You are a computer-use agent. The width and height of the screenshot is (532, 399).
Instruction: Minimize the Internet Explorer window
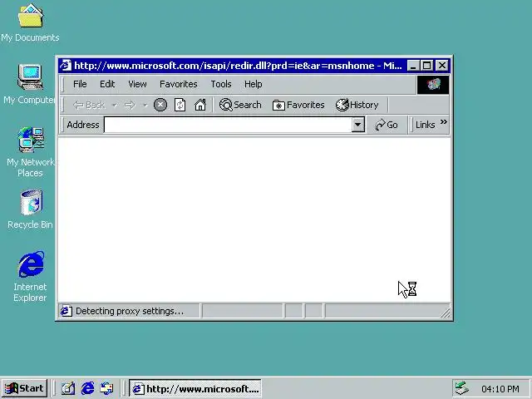412,66
